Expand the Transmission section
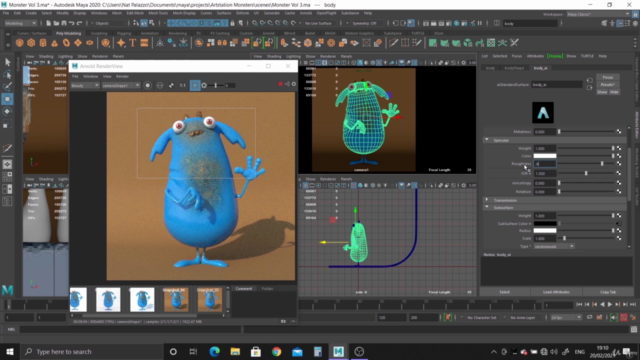The height and width of the screenshot is (360, 640). [487, 200]
